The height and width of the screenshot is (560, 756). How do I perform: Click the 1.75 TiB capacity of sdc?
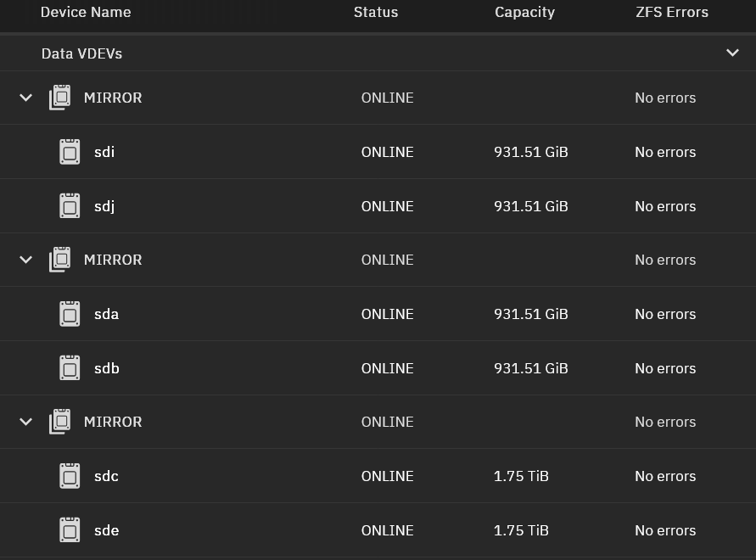[521, 476]
